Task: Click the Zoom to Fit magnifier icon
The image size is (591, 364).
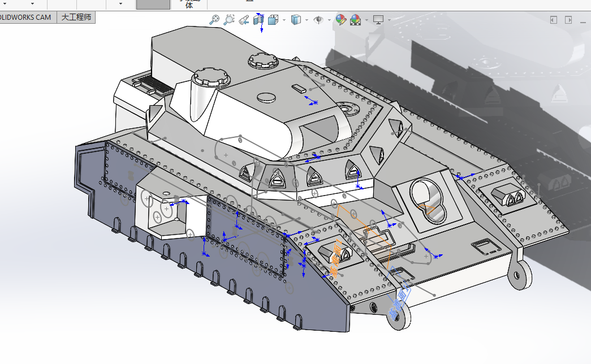Action: (x=214, y=20)
